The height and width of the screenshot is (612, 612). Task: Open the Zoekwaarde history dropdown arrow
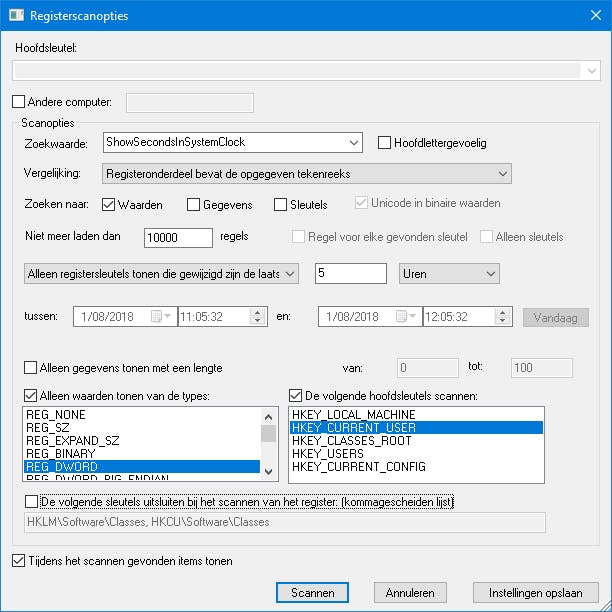pyautogui.click(x=354, y=142)
